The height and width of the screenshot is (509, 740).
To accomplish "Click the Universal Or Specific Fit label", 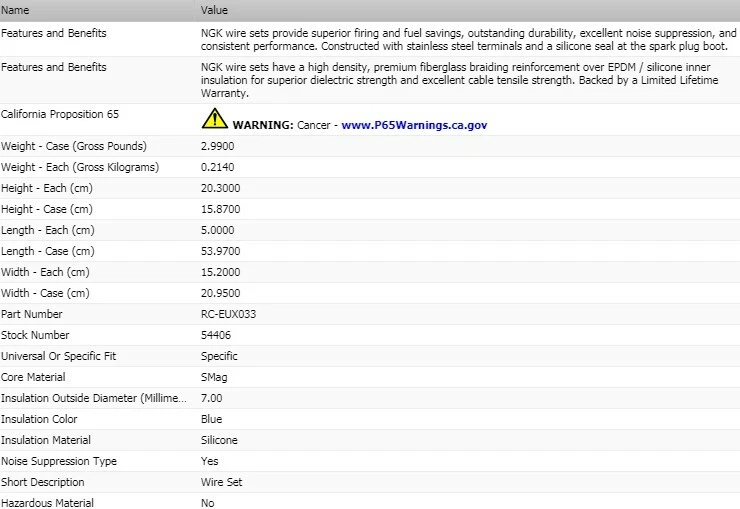I will pyautogui.click(x=59, y=356).
